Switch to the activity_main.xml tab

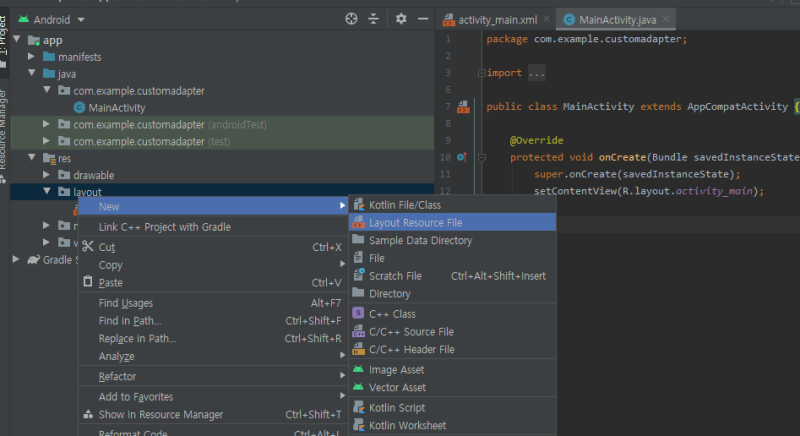497,19
